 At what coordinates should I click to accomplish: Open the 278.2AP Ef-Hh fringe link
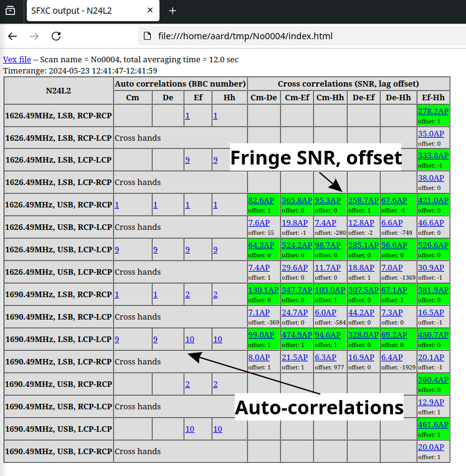click(x=433, y=111)
